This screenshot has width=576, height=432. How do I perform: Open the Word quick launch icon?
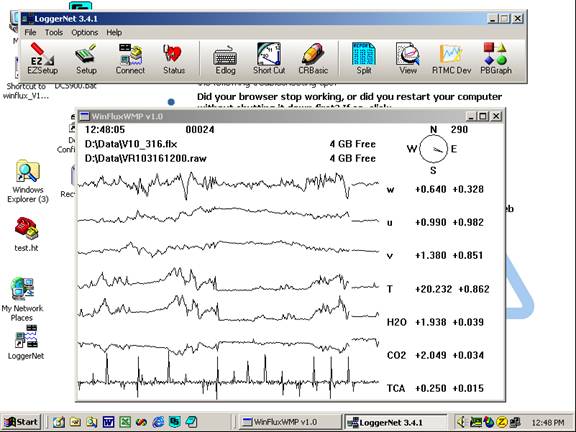click(108, 422)
